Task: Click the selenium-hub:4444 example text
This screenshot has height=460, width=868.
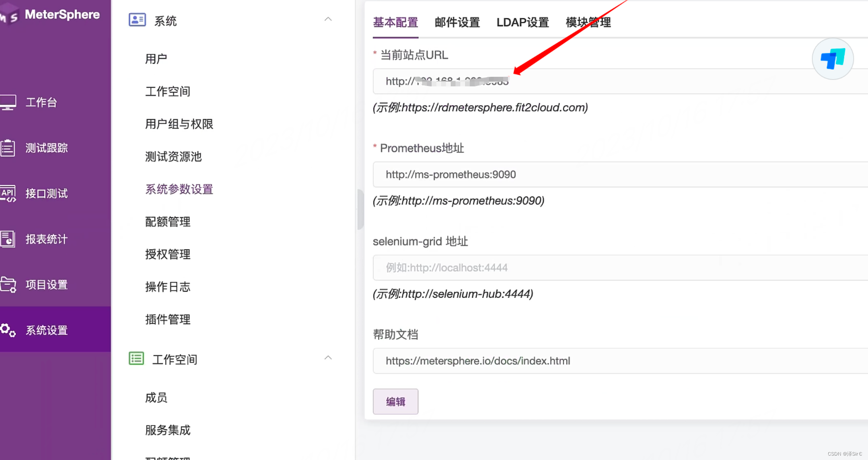Action: (x=453, y=294)
